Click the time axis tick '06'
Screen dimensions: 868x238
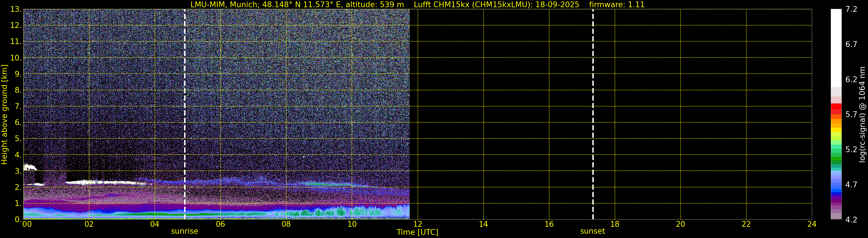tap(220, 224)
